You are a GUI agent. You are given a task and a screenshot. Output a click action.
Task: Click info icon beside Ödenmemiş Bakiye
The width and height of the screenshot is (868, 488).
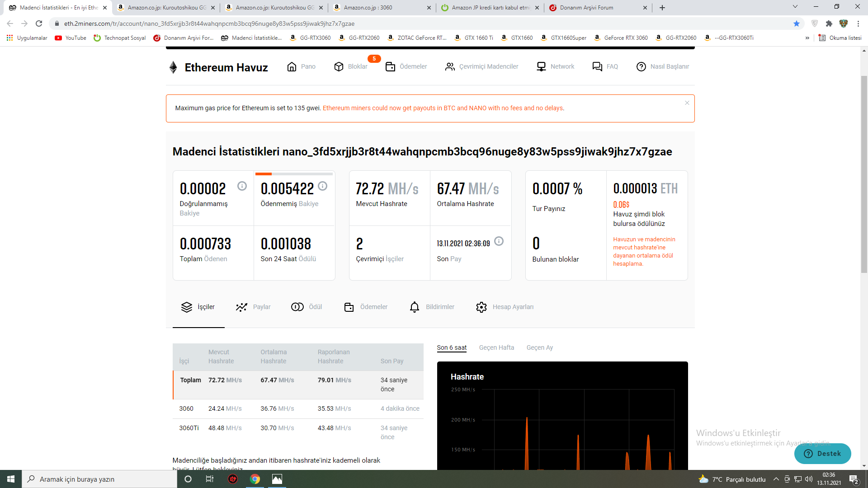tap(322, 186)
